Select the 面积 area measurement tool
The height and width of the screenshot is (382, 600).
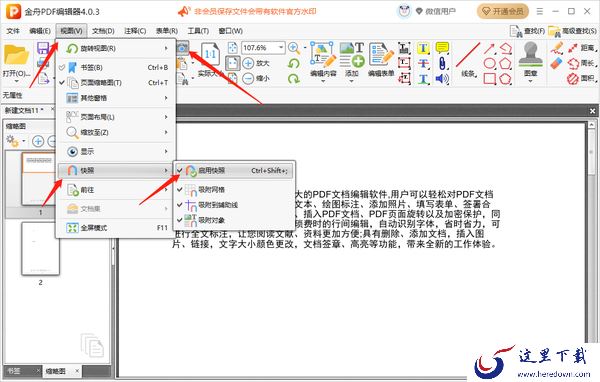581,78
